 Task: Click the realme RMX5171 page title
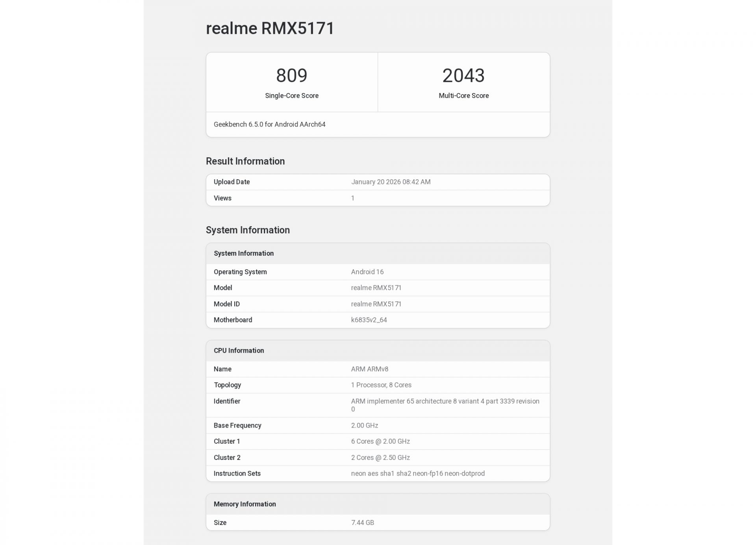tap(270, 28)
